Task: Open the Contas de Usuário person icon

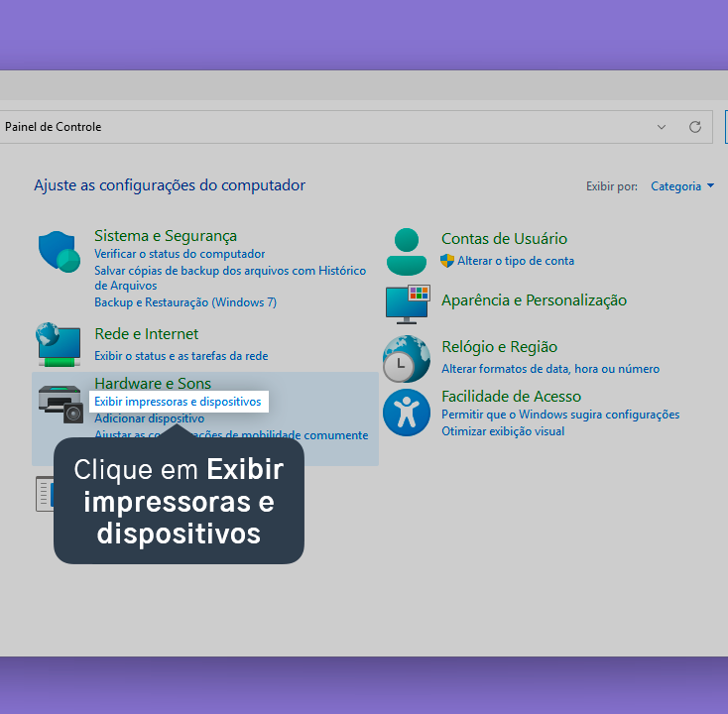Action: coord(407,252)
